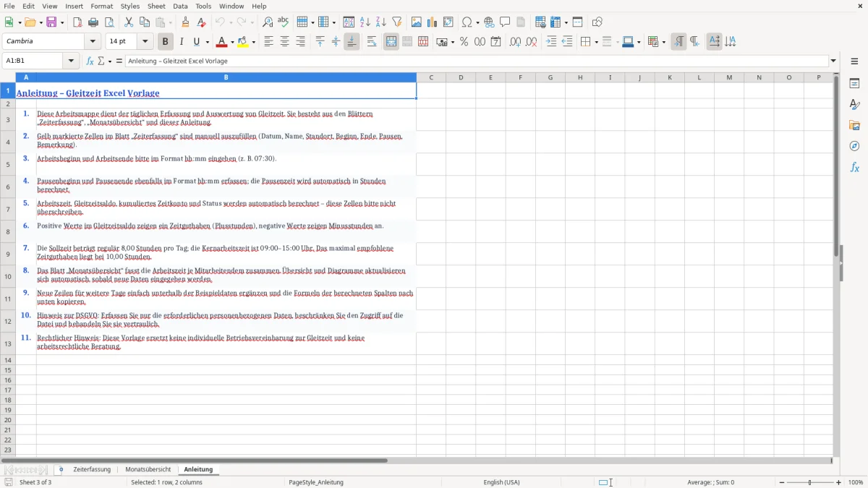Open the Tools menu
Screen dimensions: 868x488
click(203, 6)
